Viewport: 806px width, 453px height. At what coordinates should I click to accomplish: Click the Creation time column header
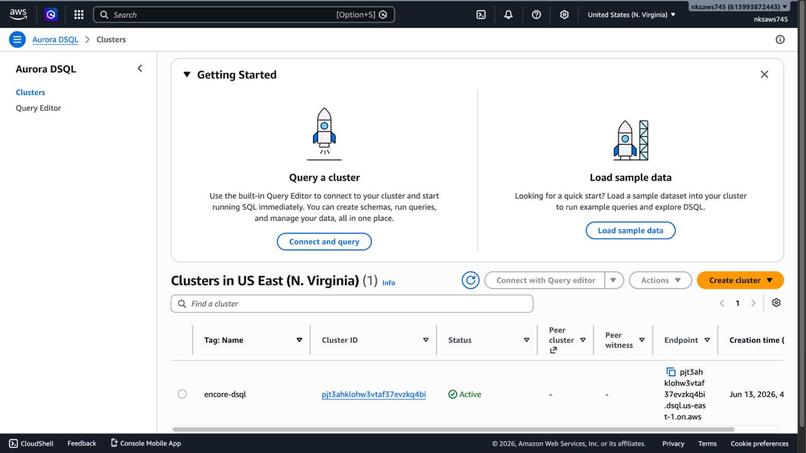point(756,340)
